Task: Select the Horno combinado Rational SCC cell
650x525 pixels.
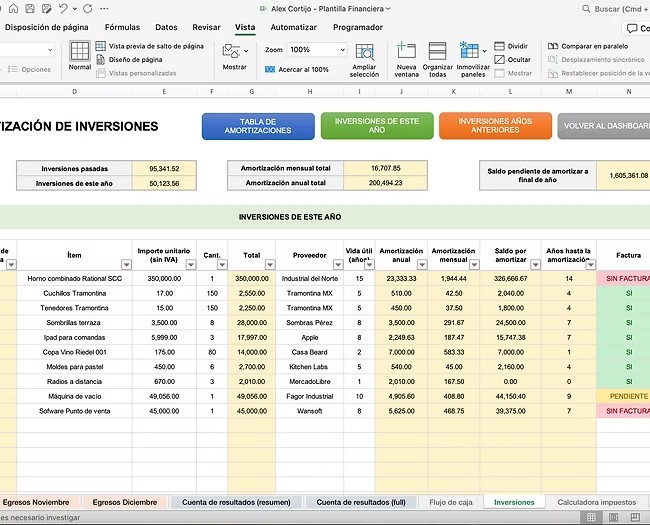Action: pos(74,278)
